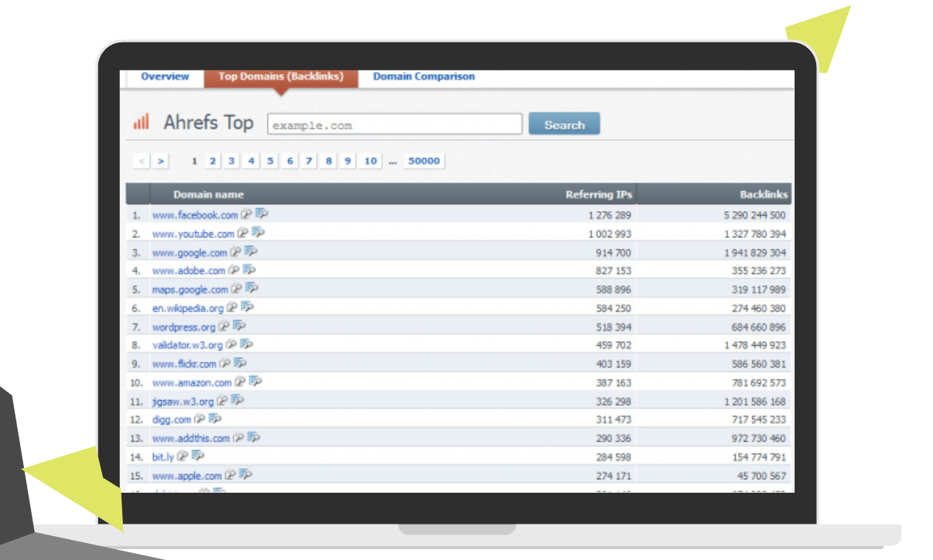
Task: Go to the next page with the right arrow
Action: coord(160,161)
